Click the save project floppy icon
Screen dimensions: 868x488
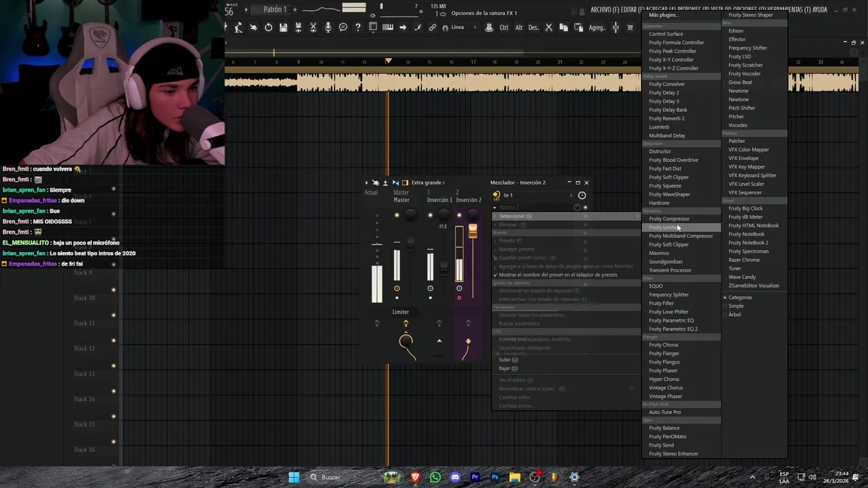coord(283,27)
